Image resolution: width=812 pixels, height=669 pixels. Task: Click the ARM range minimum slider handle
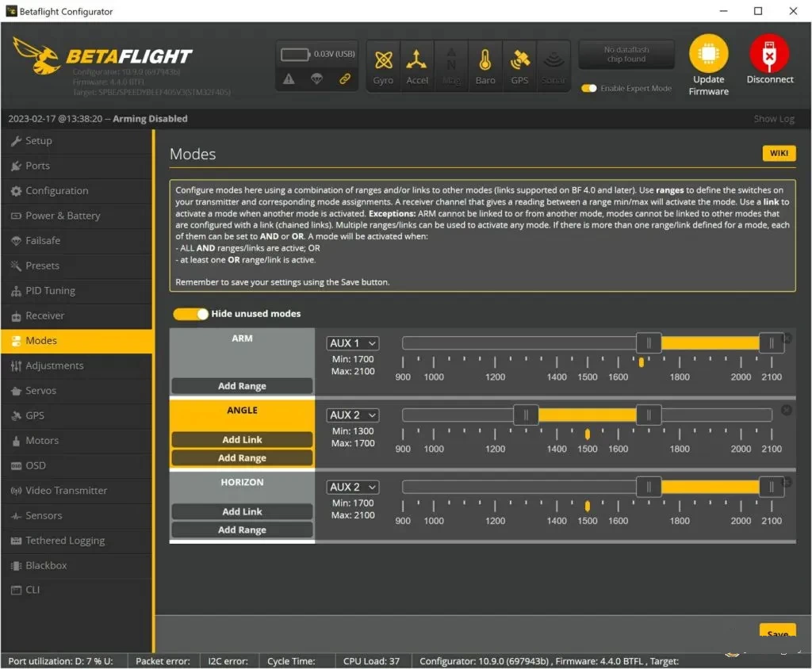(x=649, y=342)
